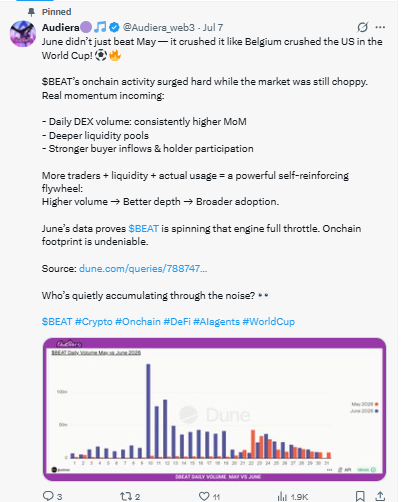405x502 pixels.
Task: Click the $BEAT cashtag in the sentence
Action: click(x=144, y=229)
